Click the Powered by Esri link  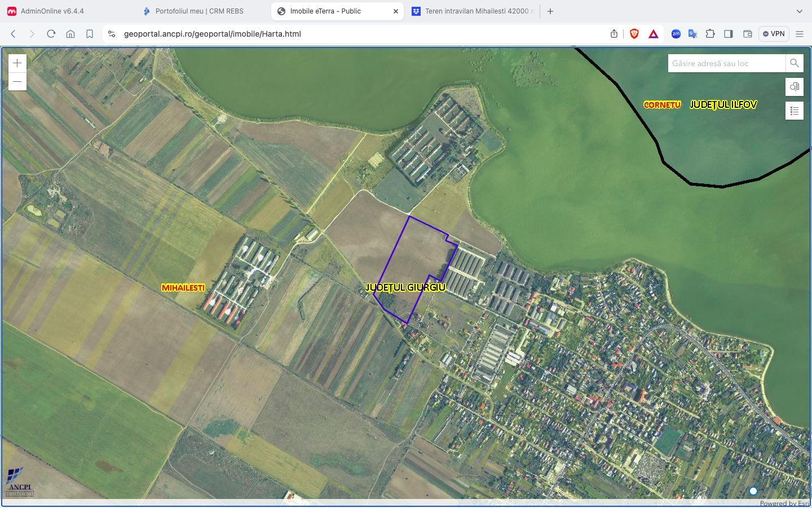[x=784, y=503]
